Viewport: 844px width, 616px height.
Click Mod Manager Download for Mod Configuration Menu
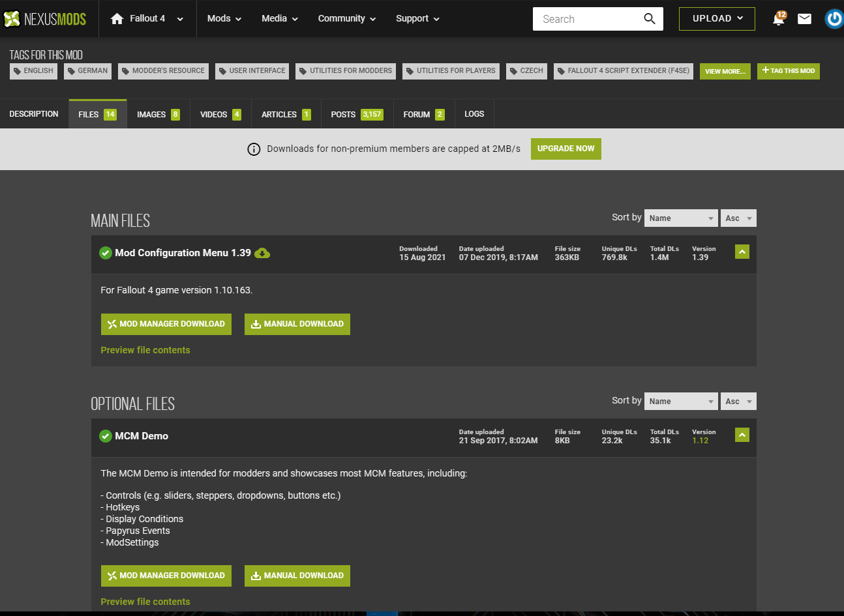[166, 324]
